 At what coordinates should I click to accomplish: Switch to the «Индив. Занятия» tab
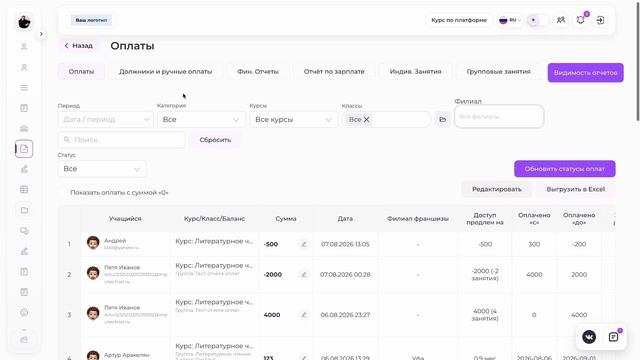(416, 71)
